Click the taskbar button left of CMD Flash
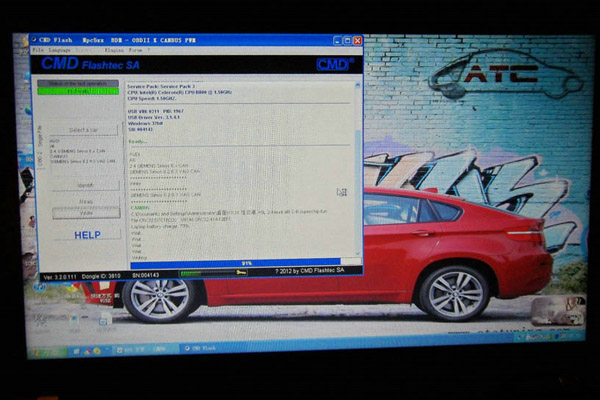The image size is (600, 400). [x=145, y=350]
